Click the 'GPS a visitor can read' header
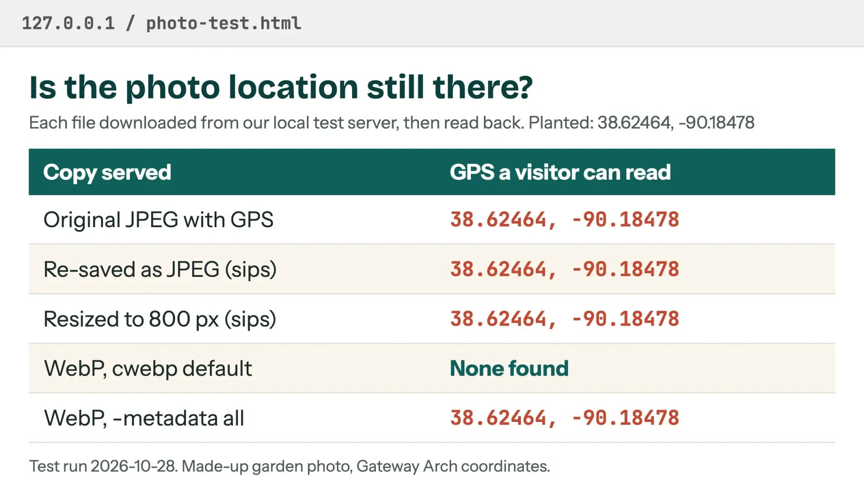This screenshot has height=504, width=864. pyautogui.click(x=560, y=172)
